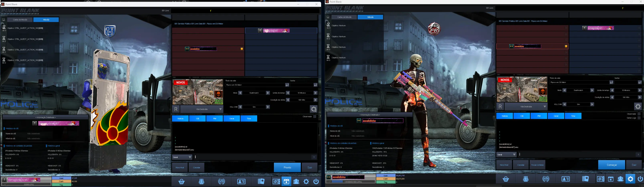The image size is (644, 187).
Task: Open advanced room settings gear in right window
Action: (638, 107)
